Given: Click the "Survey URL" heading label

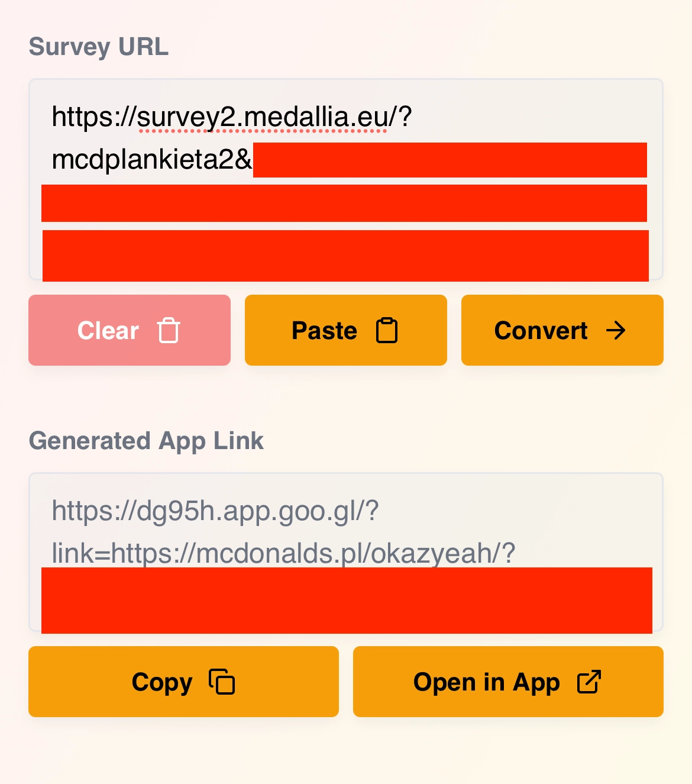Looking at the screenshot, I should (x=99, y=47).
